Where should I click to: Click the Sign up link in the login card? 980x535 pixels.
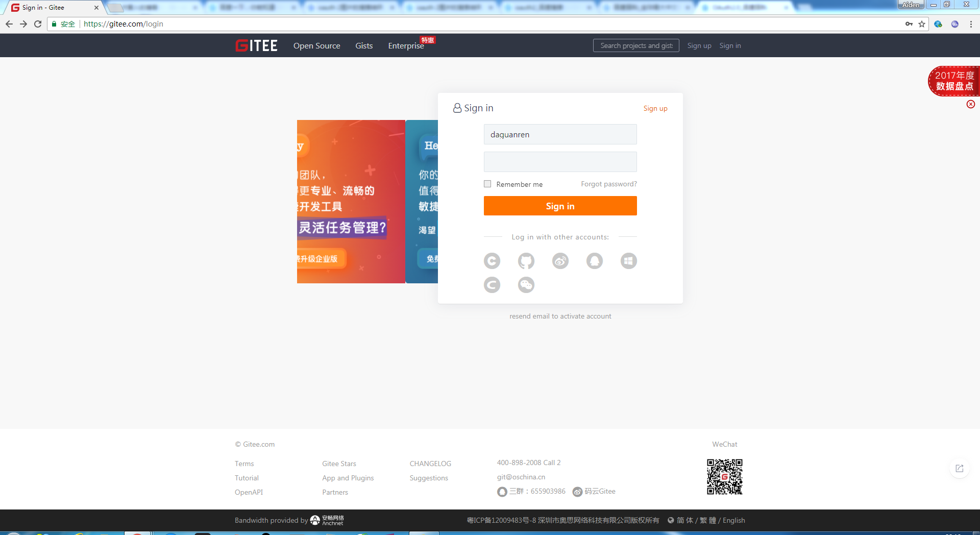[655, 108]
